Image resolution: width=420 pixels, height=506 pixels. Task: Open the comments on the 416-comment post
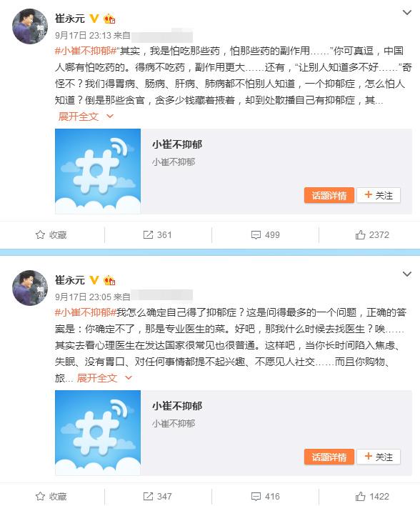coord(266,496)
